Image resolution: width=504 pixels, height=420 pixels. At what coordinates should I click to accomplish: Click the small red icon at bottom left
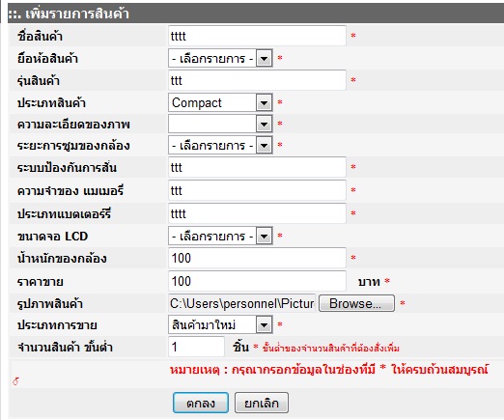pos(15,381)
